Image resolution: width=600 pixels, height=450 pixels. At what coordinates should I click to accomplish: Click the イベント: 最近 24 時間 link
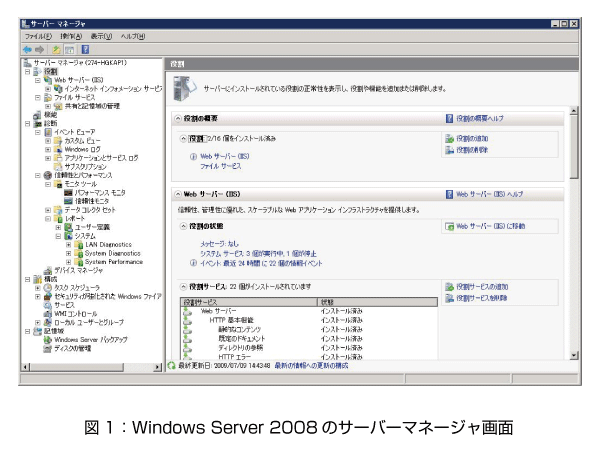point(261,263)
